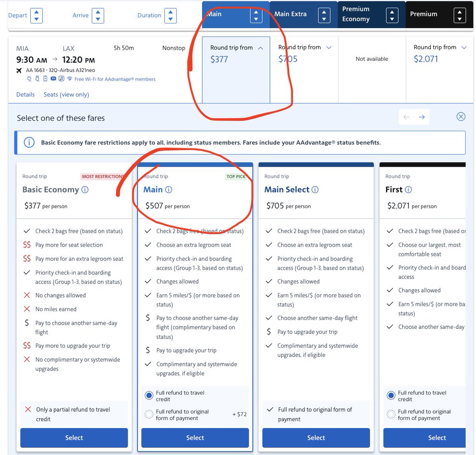Select the Main Select $705 fare
The image size is (476, 455).
(316, 438)
